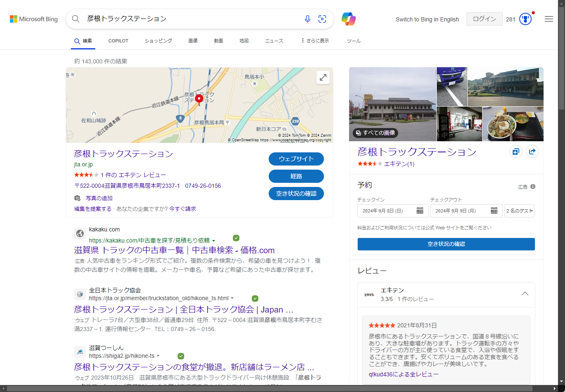Click the check-in date field
Screen dimensions: 565x392
tap(393, 211)
